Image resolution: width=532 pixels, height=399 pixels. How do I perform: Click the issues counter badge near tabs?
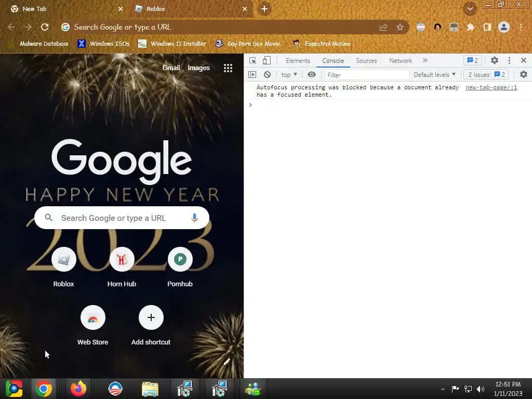(472, 60)
